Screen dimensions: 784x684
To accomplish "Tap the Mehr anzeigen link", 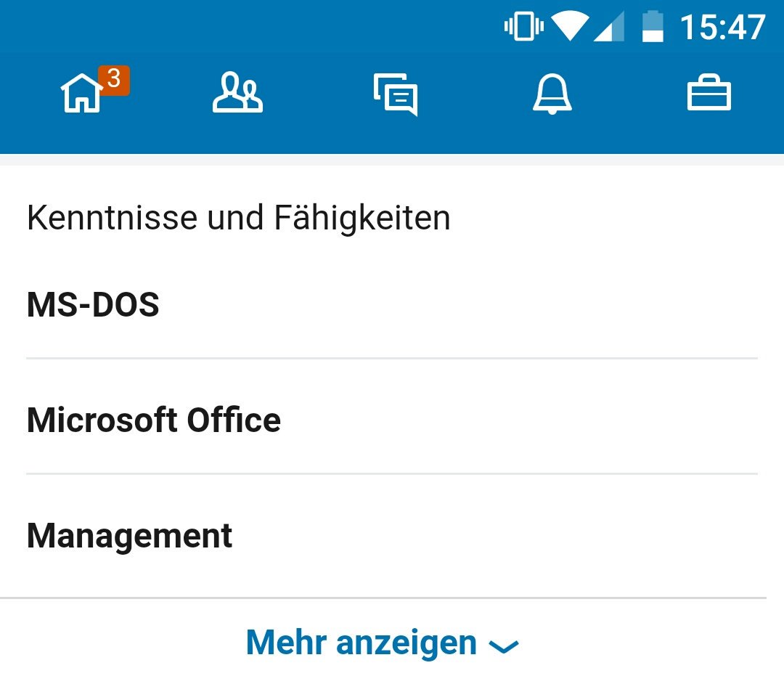I will (362, 643).
